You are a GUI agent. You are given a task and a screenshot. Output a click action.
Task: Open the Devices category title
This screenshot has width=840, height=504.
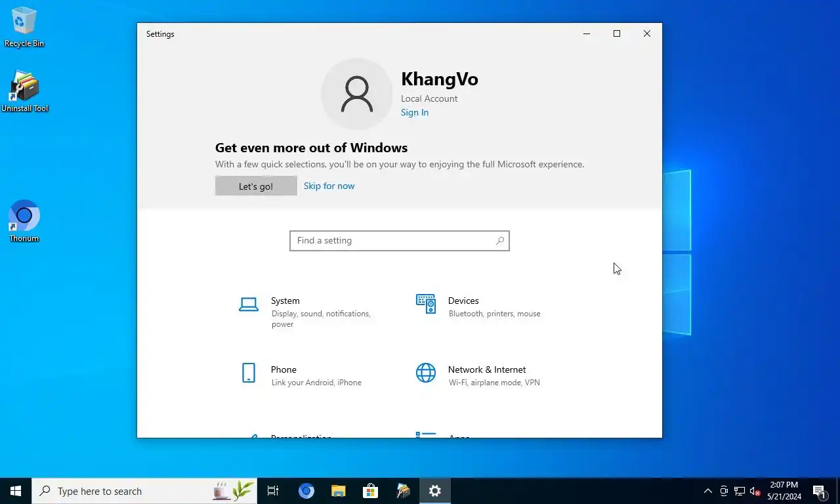point(463,301)
